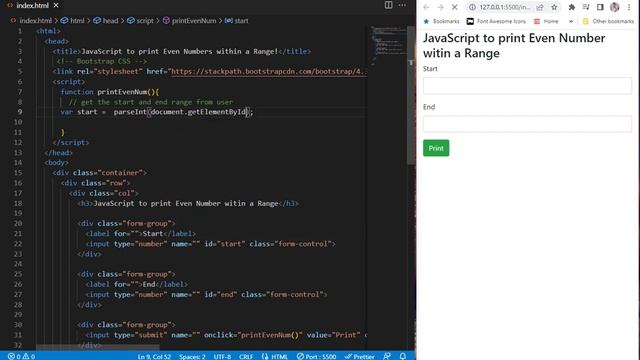Click the Bootstrap CSS comment on line 4

(x=102, y=61)
